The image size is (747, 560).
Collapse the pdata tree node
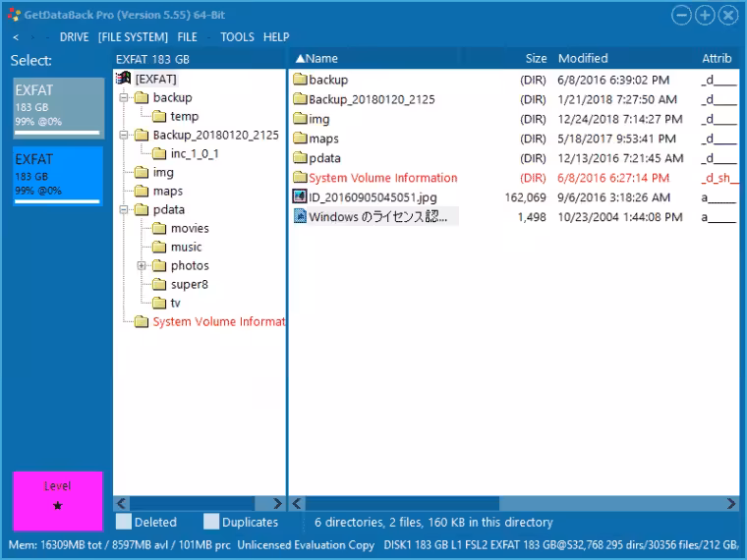pyautogui.click(x=124, y=209)
